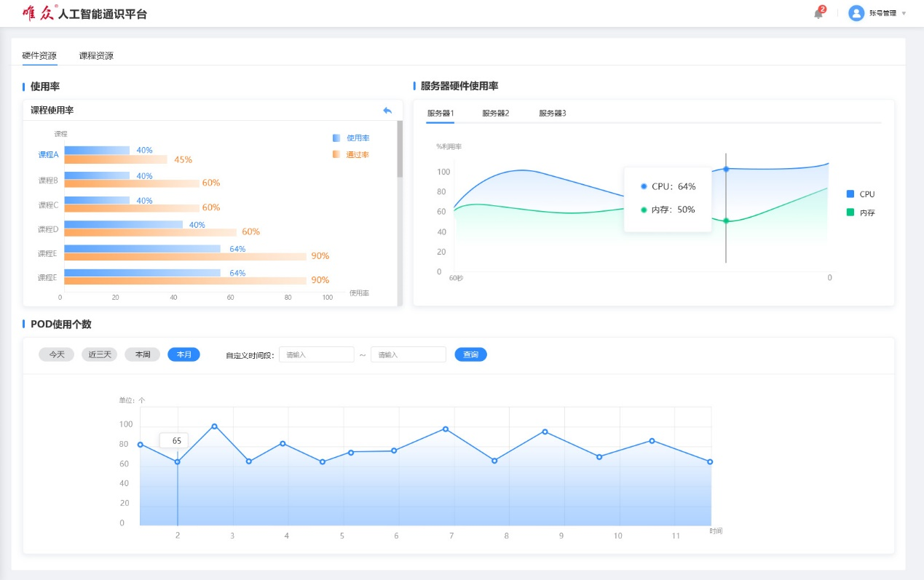Click the user avatar icon

click(x=856, y=13)
